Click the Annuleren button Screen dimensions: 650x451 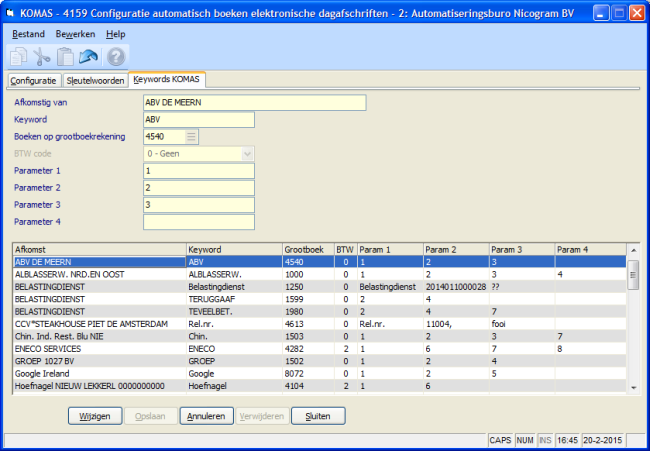[x=206, y=416]
